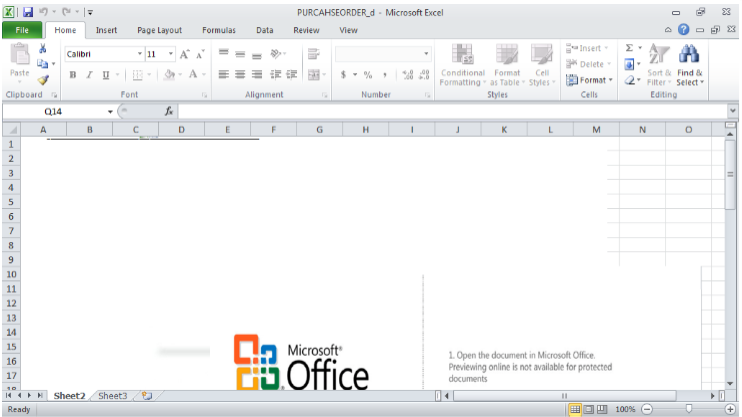Click the Format Painter brush icon
This screenshot has height=417, width=742.
43,80
